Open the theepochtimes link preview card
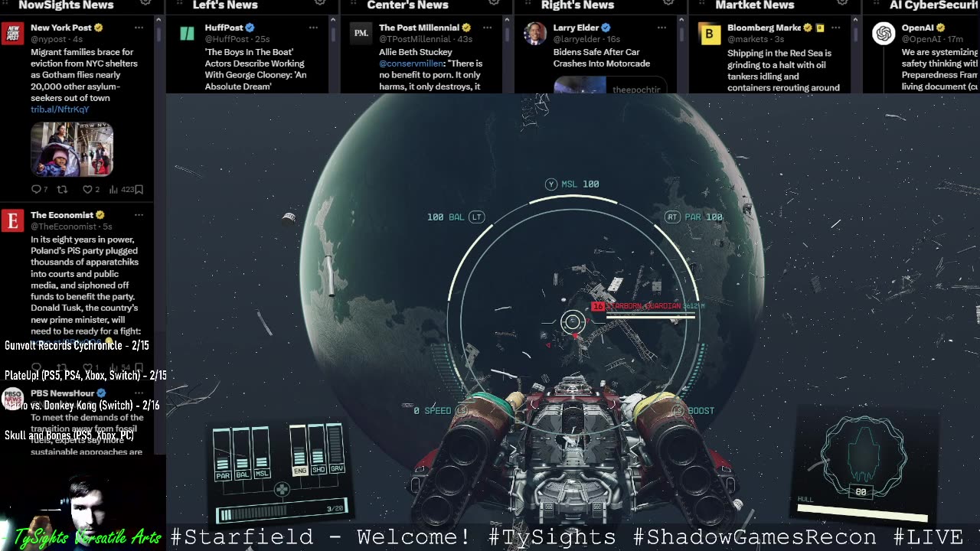The height and width of the screenshot is (551, 980). 610,84
